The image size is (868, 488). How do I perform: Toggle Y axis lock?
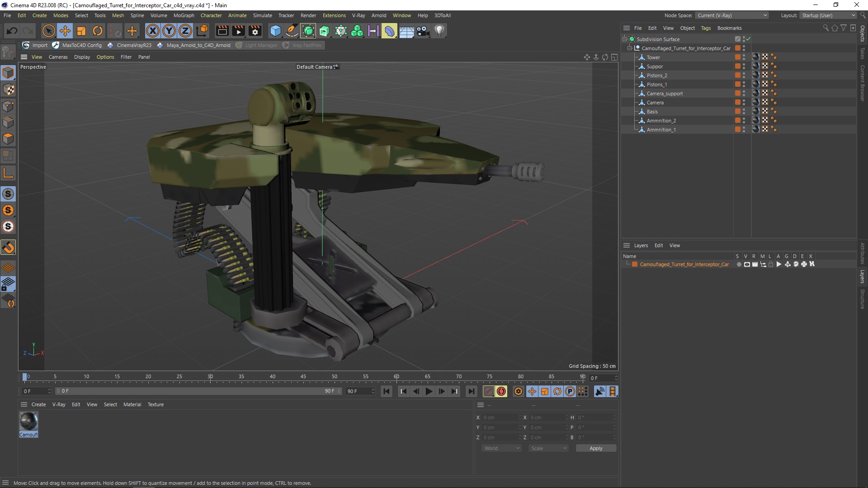tap(169, 31)
